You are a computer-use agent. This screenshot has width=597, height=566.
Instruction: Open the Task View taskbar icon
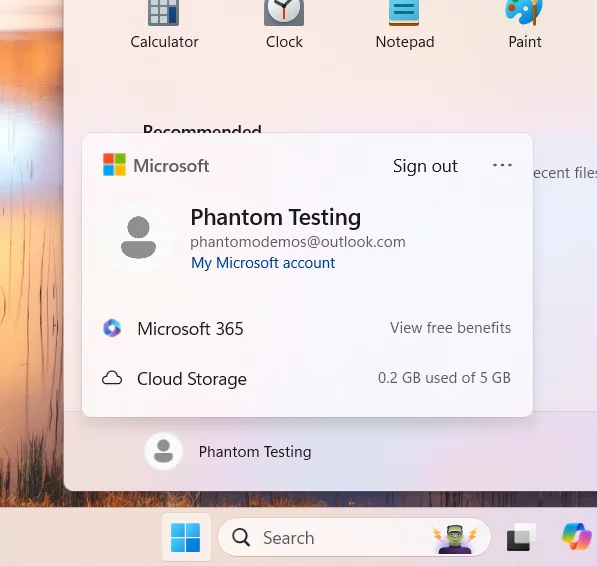(520, 537)
